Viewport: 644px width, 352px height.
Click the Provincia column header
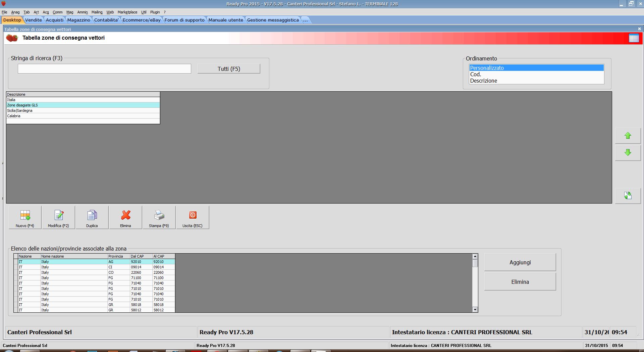coord(119,256)
